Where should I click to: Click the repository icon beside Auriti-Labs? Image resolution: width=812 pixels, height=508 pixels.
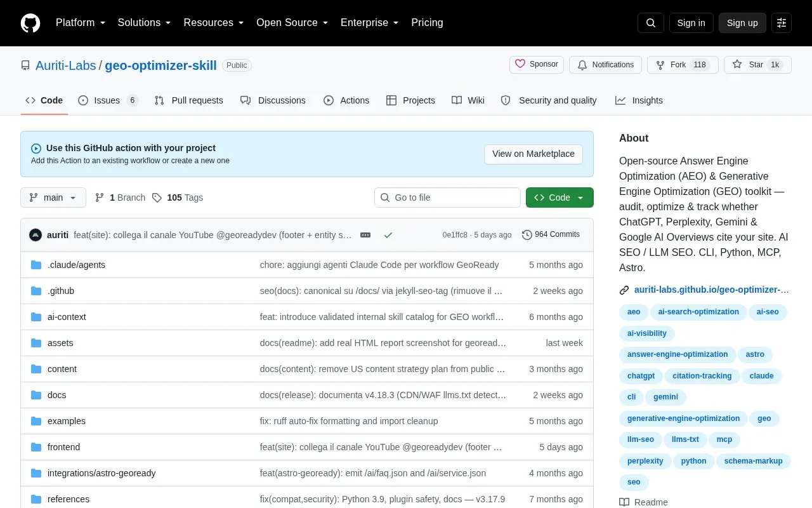(25, 65)
